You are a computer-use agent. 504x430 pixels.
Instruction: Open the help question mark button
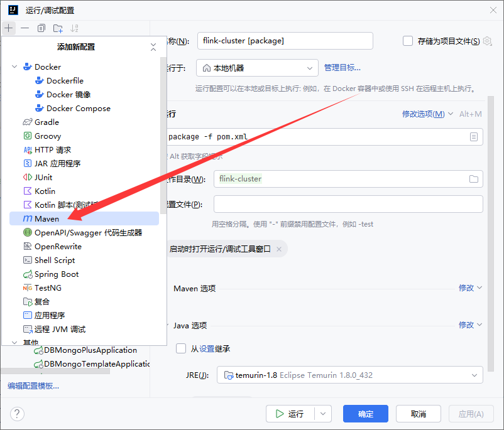(x=17, y=414)
